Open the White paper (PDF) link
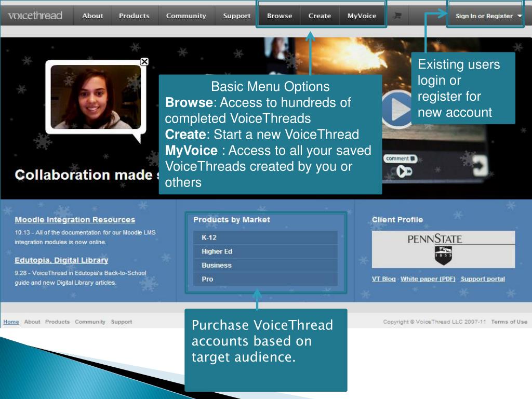 pos(428,279)
